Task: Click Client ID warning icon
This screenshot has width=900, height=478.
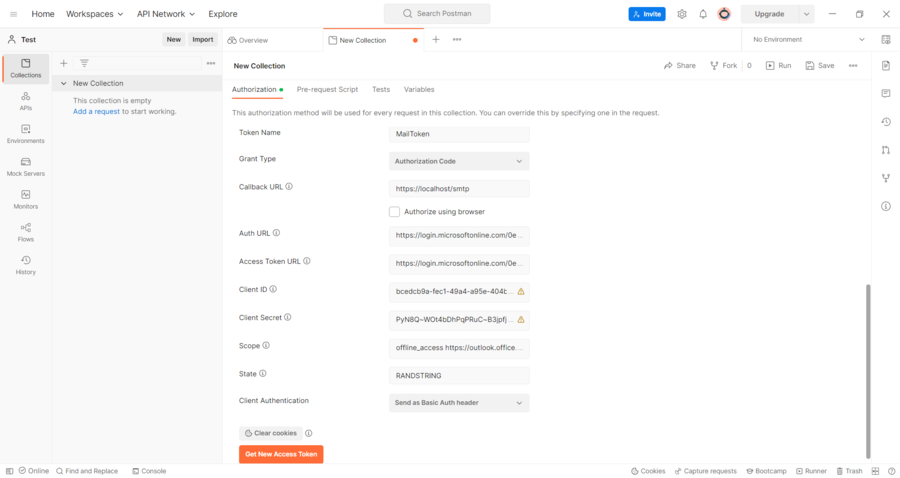Action: pos(521,292)
